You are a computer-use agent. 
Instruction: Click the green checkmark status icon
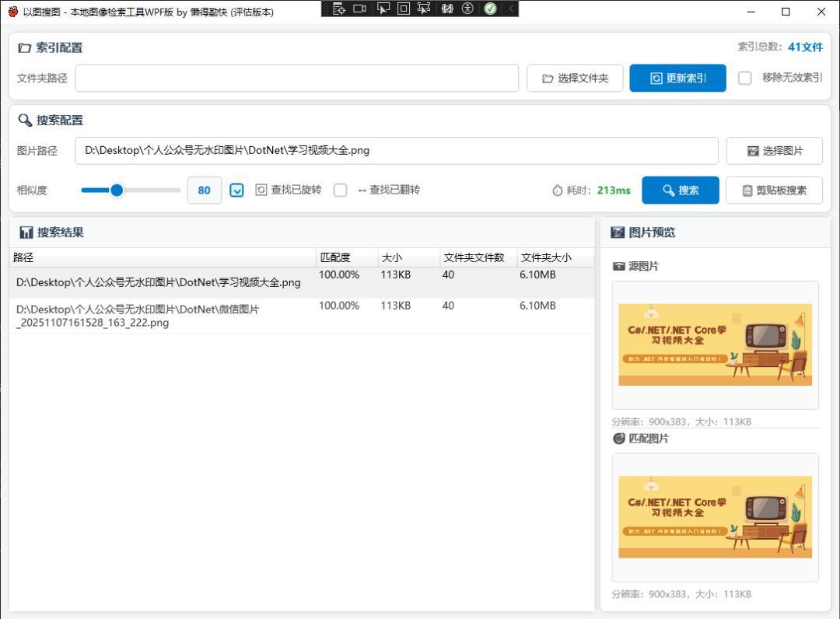[490, 9]
